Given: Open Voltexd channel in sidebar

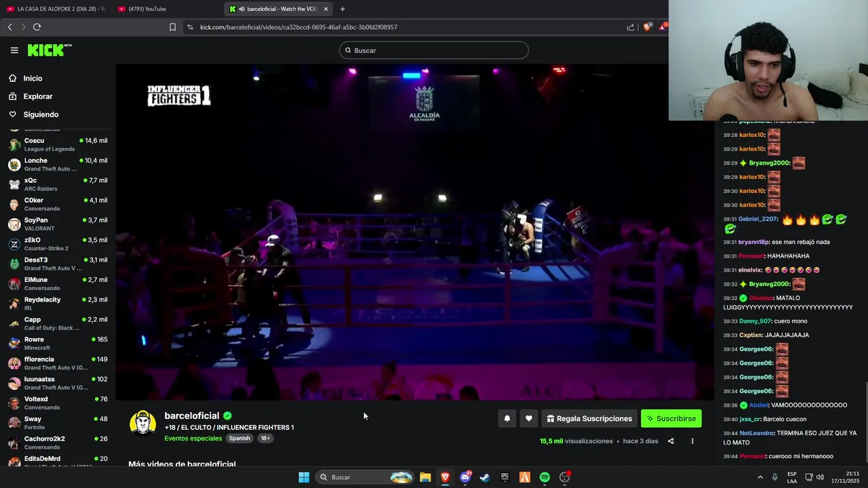Looking at the screenshot, I should pos(58,403).
